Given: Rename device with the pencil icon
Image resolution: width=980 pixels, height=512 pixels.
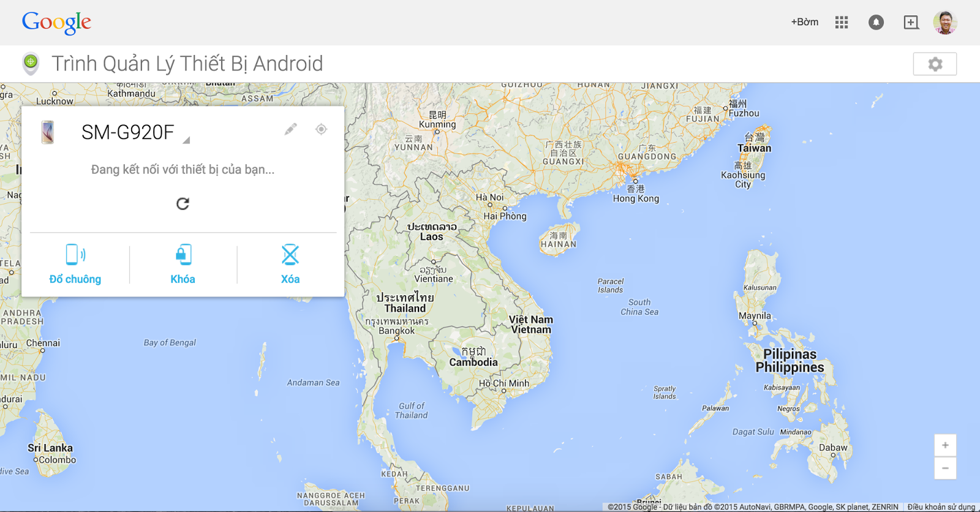Looking at the screenshot, I should [x=290, y=129].
